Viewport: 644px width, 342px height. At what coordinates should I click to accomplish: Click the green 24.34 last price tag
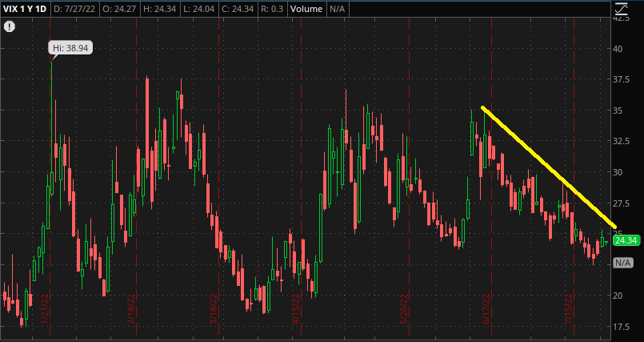pos(626,240)
